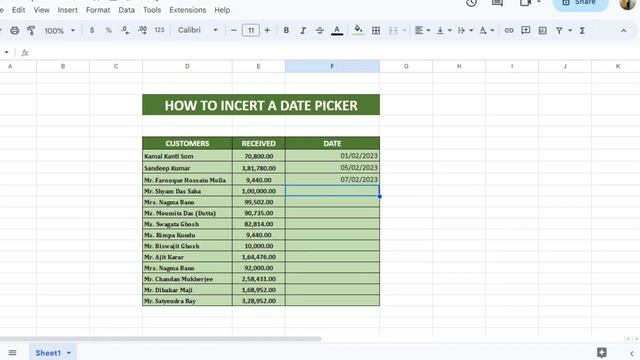The image size is (640, 360).
Task: Open text color picker
Action: [x=337, y=31]
